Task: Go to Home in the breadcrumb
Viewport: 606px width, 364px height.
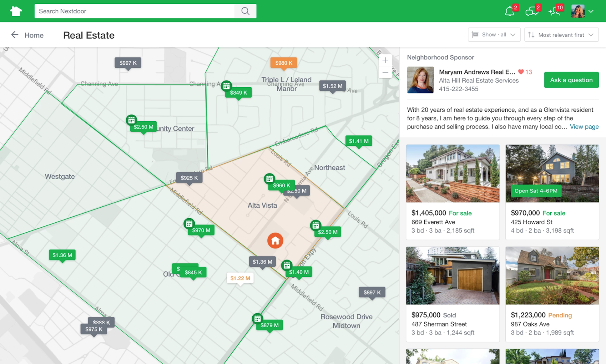Action: (x=34, y=35)
